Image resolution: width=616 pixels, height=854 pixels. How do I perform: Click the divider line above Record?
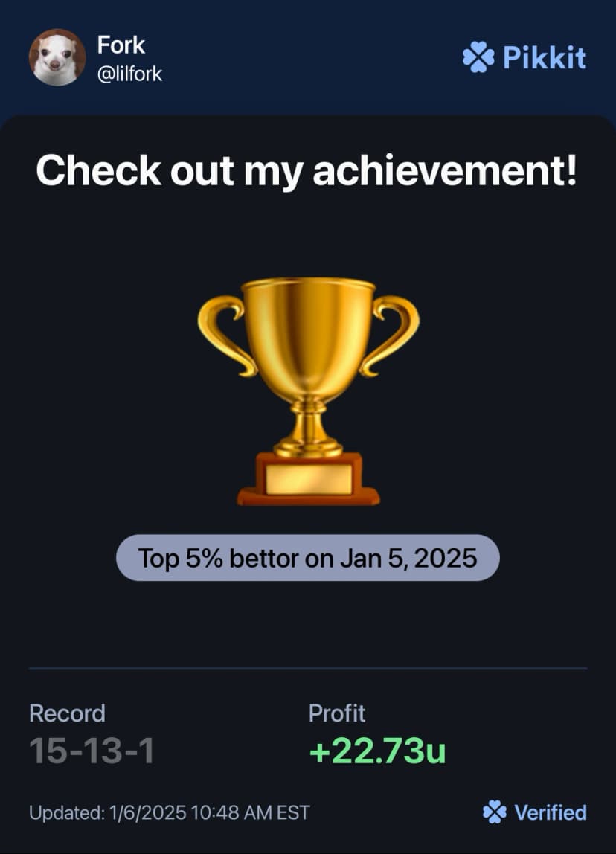click(x=308, y=668)
